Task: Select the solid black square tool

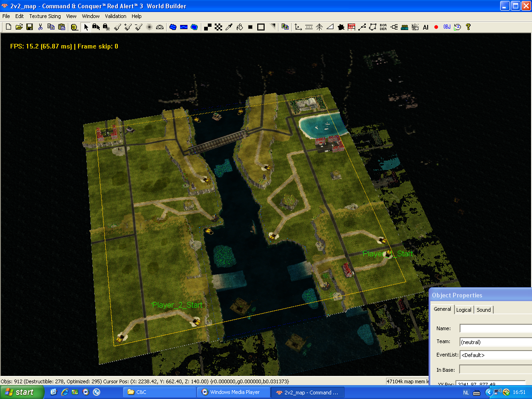Action: [250, 27]
